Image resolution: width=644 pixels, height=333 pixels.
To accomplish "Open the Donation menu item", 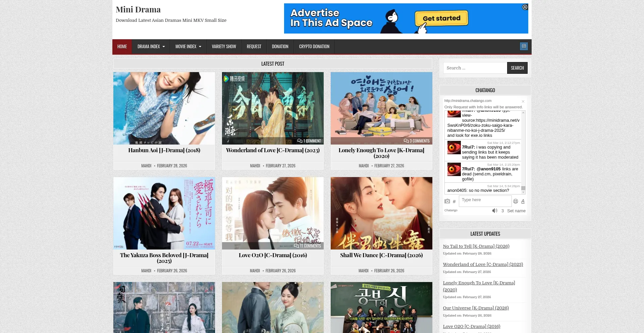I will 280,47.
